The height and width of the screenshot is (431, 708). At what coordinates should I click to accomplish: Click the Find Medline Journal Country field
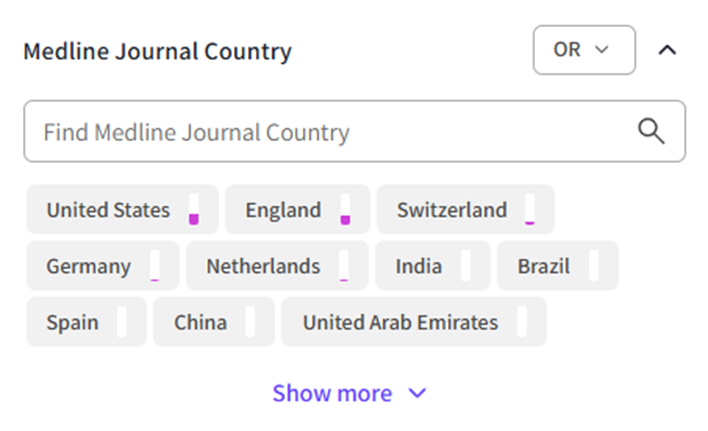[330, 132]
